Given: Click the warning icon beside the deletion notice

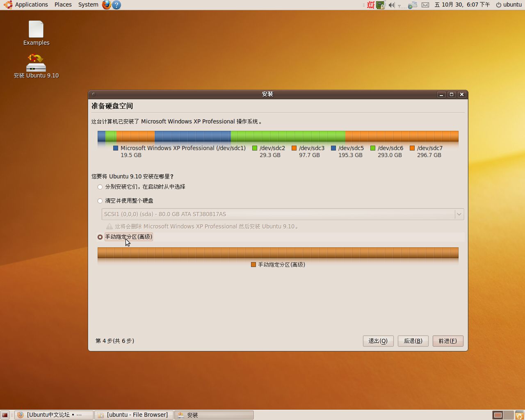Looking at the screenshot, I should 110,226.
